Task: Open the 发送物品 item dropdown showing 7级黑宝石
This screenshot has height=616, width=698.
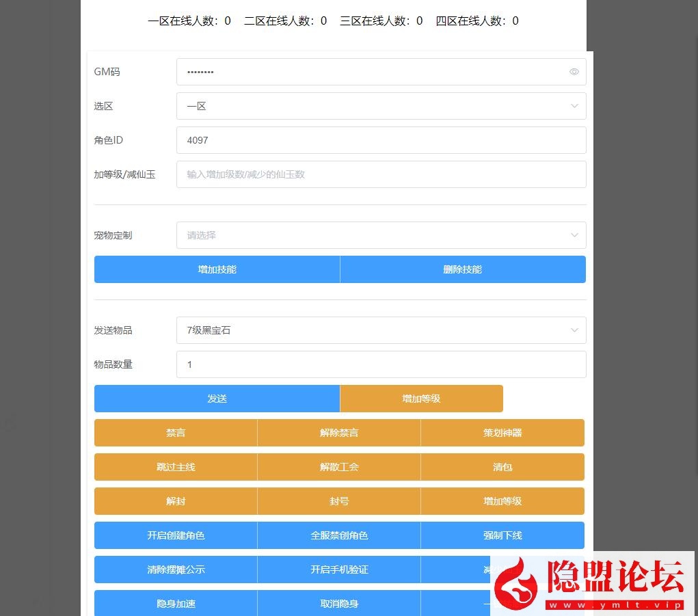Action: [x=381, y=330]
